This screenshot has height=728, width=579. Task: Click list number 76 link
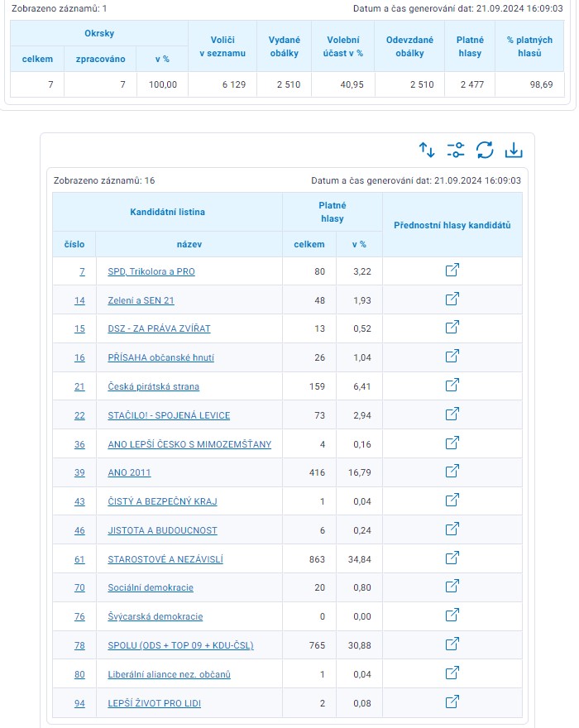(79, 616)
